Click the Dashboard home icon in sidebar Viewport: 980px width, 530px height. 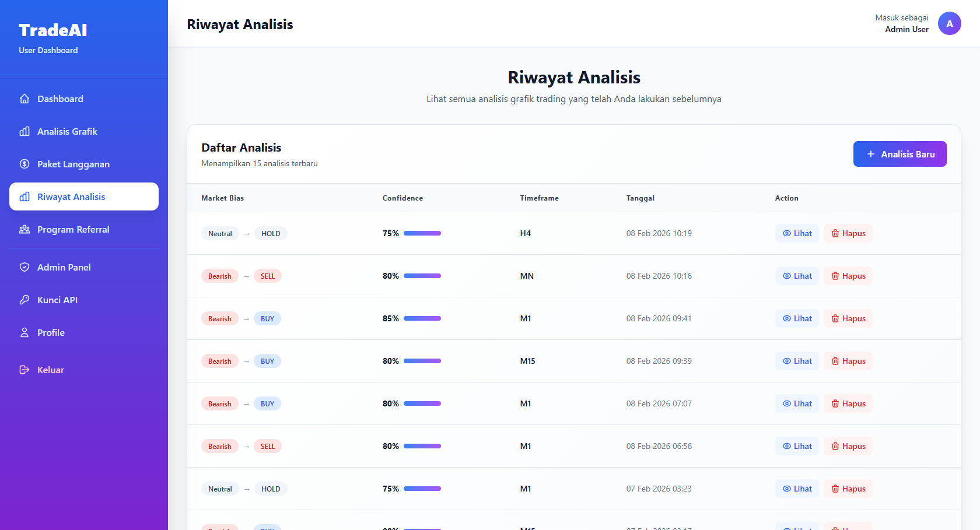(x=24, y=99)
